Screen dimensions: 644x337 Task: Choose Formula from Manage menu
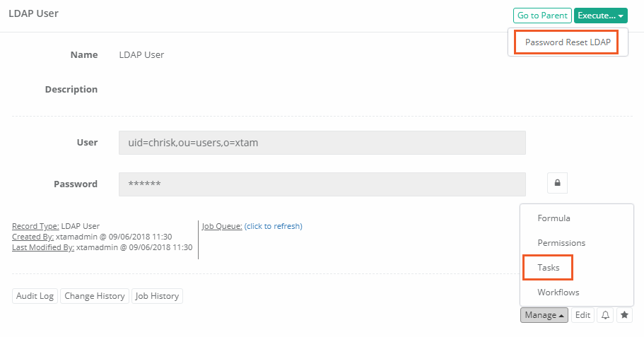554,218
